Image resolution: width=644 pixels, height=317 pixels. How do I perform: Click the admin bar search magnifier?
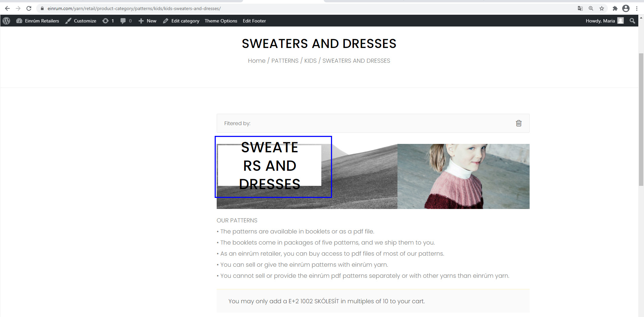(632, 21)
